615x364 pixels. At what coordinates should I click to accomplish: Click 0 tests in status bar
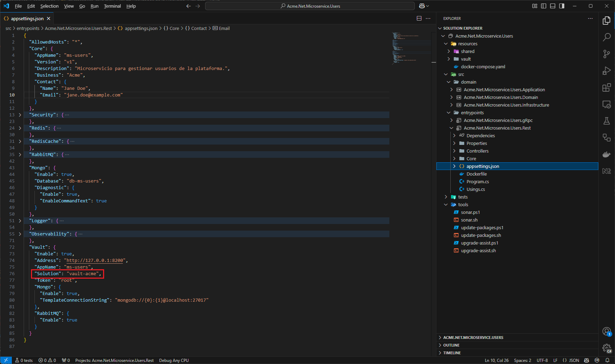(24, 360)
